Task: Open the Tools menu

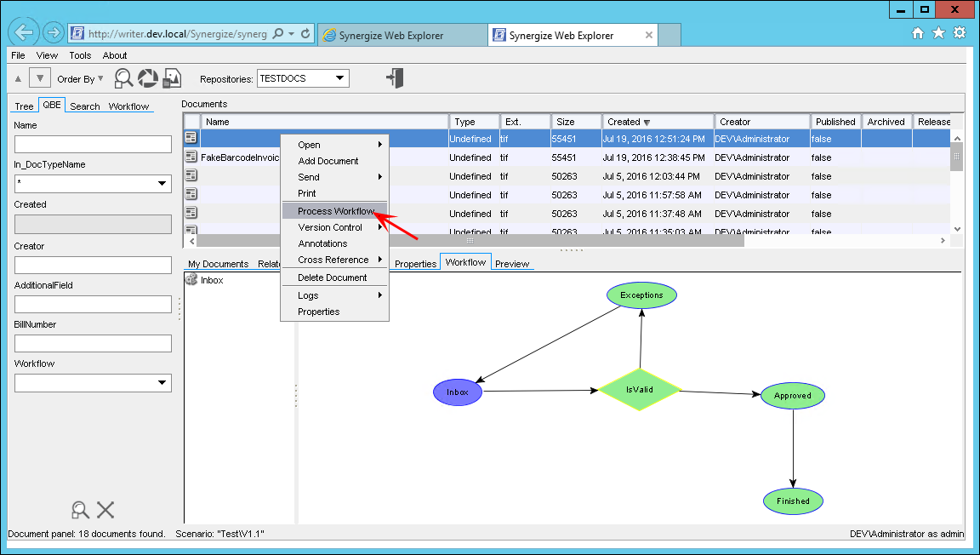Action: (x=80, y=55)
